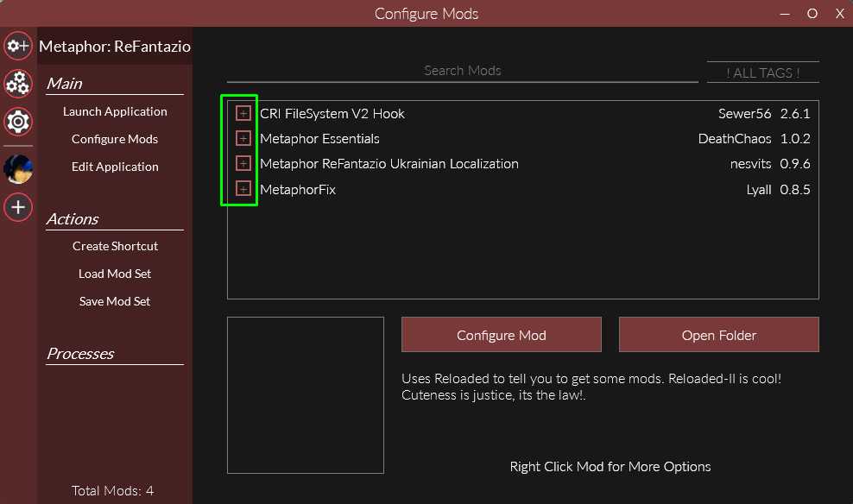The height and width of the screenshot is (504, 853).
Task: Choose Create Shortcut under Actions
Action: (x=115, y=246)
